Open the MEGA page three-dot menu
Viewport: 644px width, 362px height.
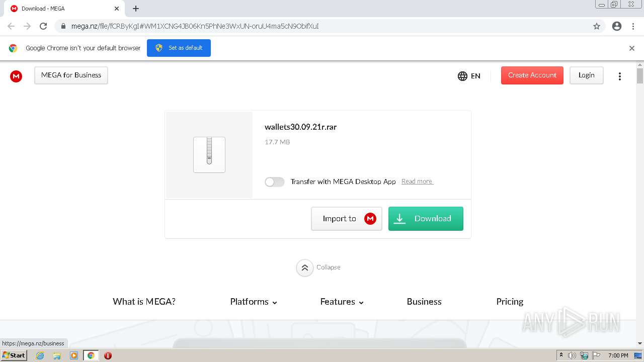click(x=620, y=76)
